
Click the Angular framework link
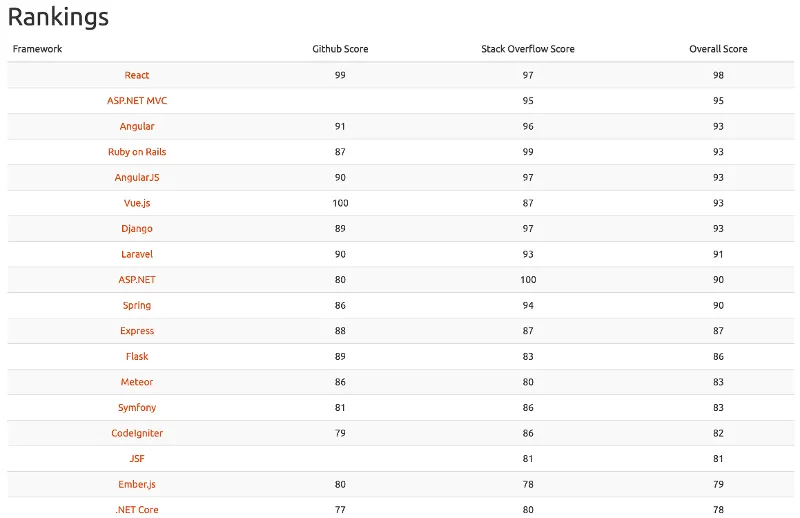pyautogui.click(x=137, y=126)
